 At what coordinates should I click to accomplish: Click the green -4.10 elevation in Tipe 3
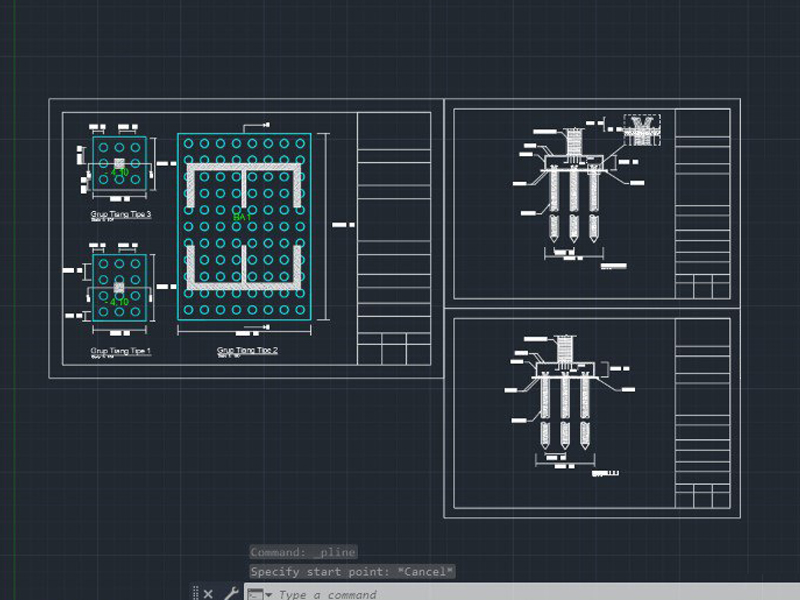pyautogui.click(x=119, y=173)
